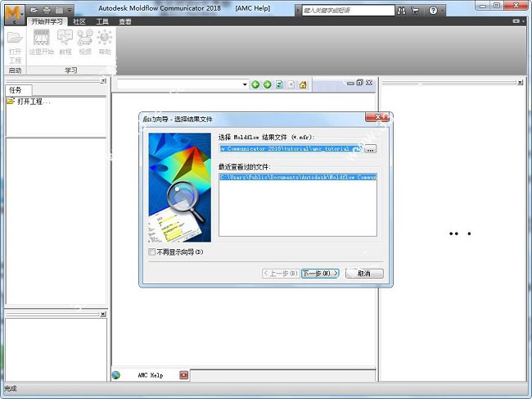Click the green back arrow in help browser
The width and height of the screenshot is (532, 399).
click(255, 84)
